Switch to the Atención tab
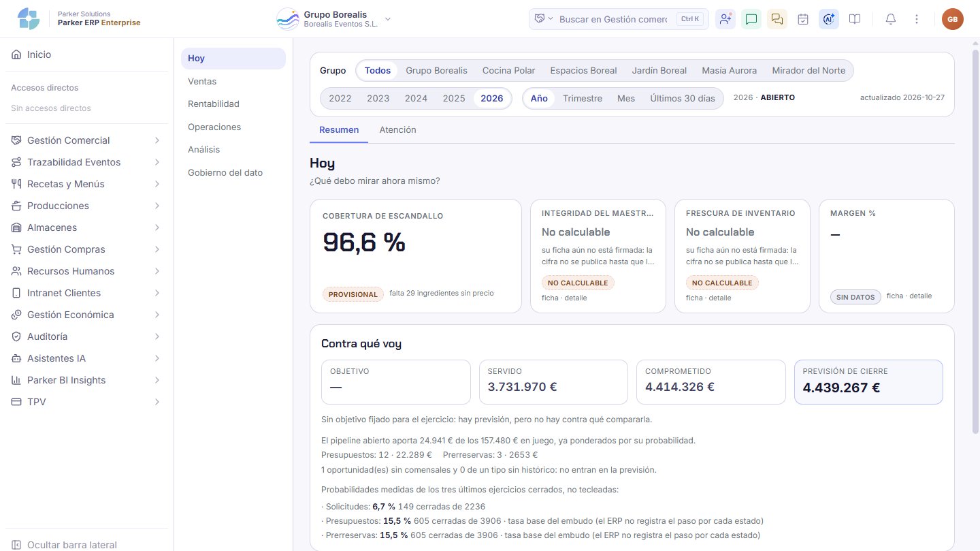Image resolution: width=980 pixels, height=551 pixels. (x=397, y=129)
